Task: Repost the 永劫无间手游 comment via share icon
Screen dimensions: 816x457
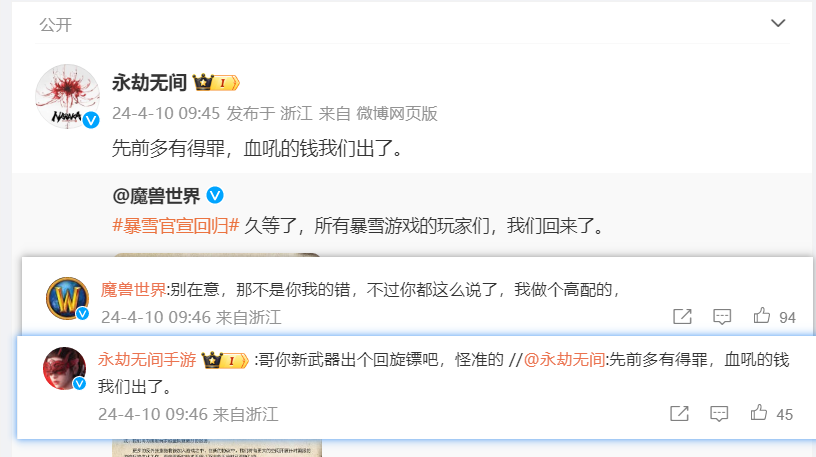Action: coord(679,413)
